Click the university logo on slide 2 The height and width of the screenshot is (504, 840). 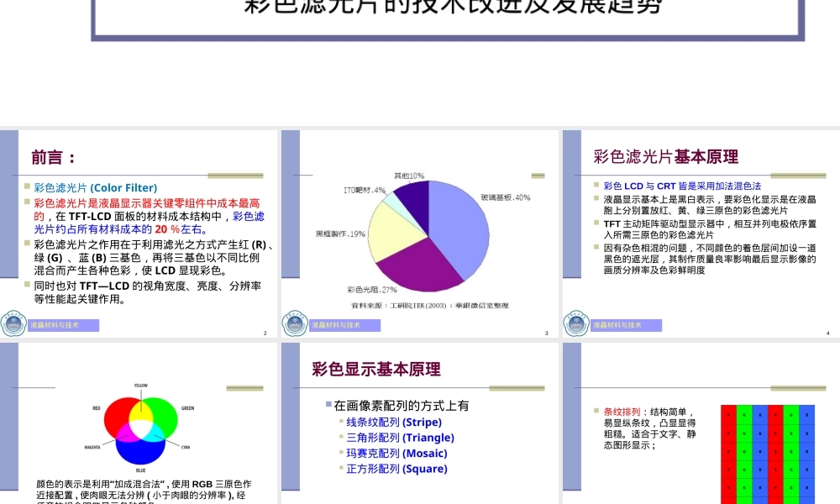(x=13, y=323)
